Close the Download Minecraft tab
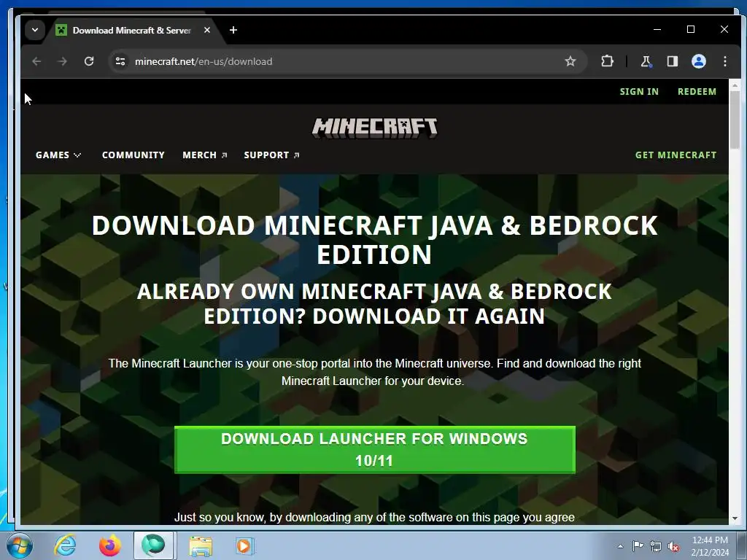 click(x=207, y=30)
